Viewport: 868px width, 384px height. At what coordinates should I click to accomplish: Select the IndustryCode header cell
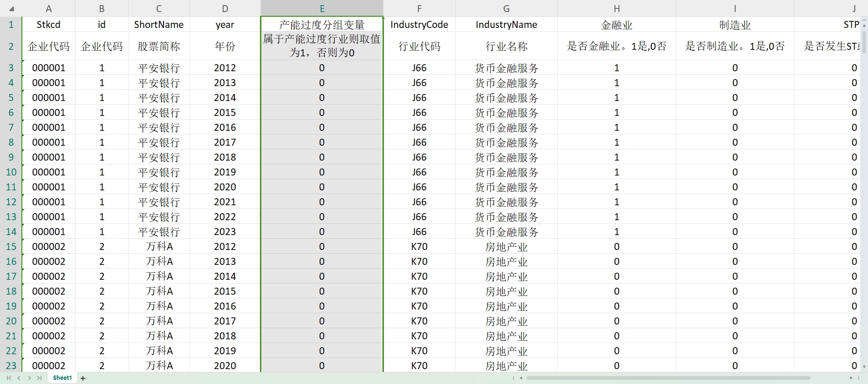[419, 25]
